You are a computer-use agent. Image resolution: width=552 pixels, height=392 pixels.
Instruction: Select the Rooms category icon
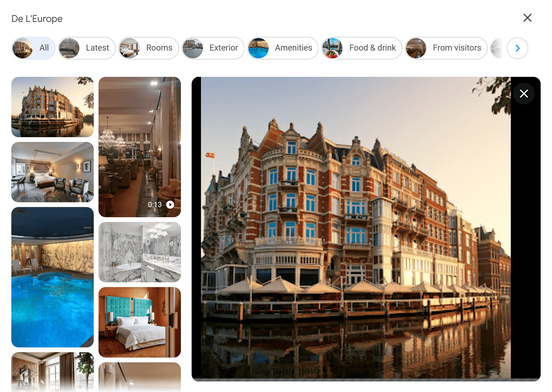[x=130, y=47]
